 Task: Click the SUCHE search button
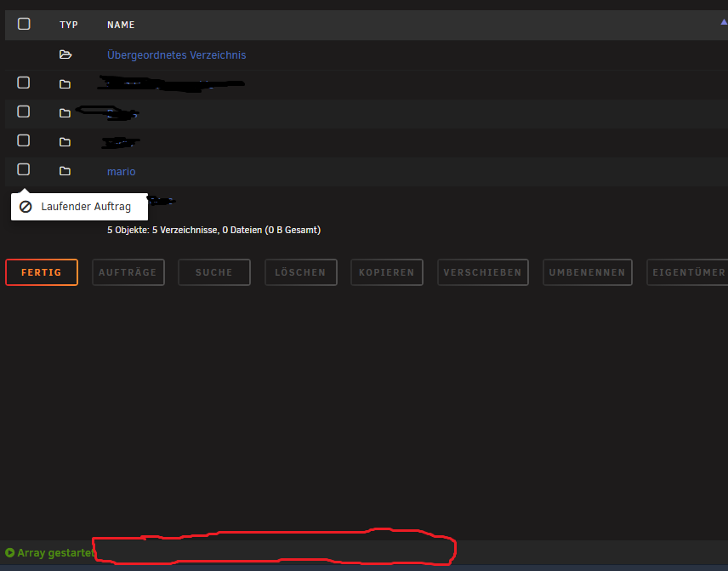[214, 272]
